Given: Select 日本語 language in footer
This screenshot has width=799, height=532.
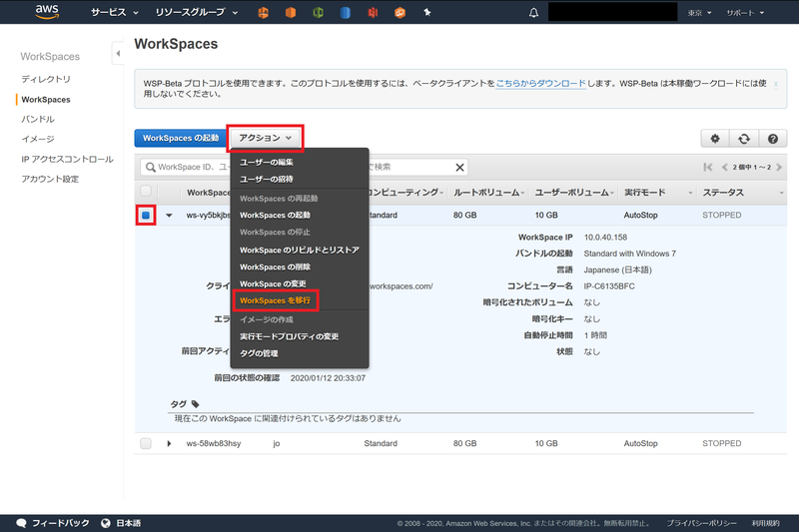Looking at the screenshot, I should [x=129, y=523].
